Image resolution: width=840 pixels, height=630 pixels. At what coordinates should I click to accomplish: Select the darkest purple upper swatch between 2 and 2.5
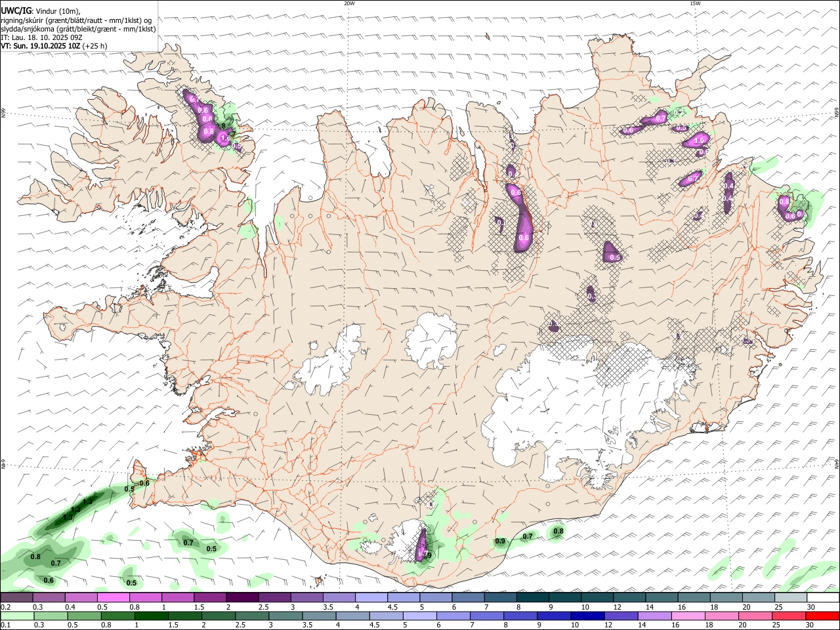click(242, 597)
